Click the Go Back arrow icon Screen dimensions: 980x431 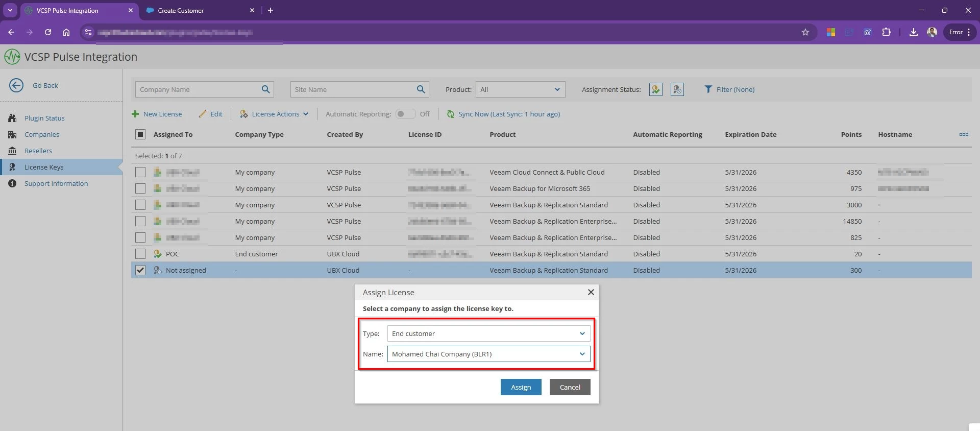pyautogui.click(x=16, y=85)
